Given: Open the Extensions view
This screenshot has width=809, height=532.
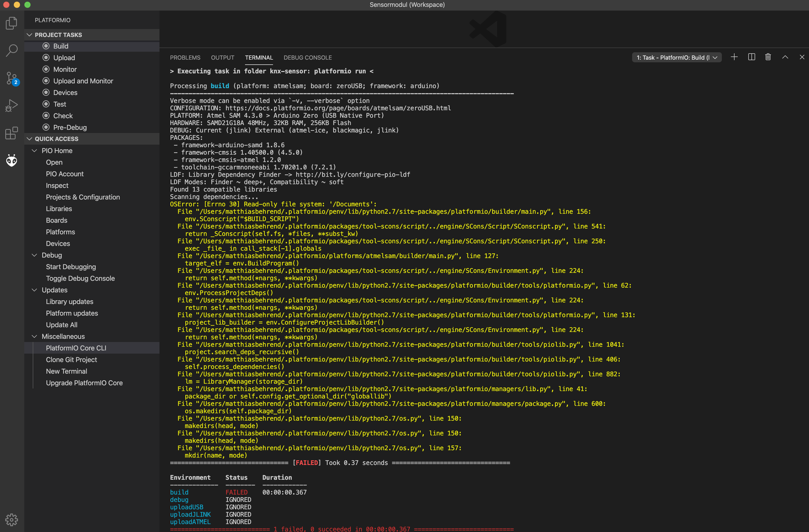Looking at the screenshot, I should pyautogui.click(x=12, y=133).
